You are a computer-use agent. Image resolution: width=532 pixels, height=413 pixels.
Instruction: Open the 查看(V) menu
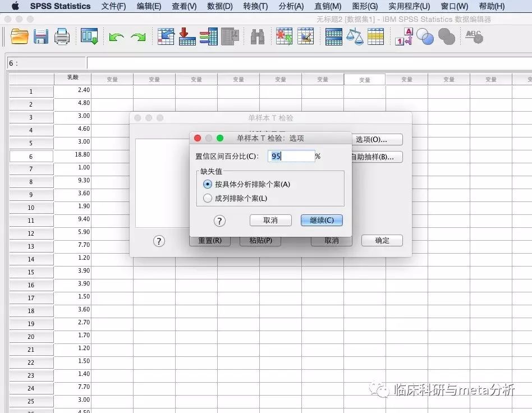(x=184, y=6)
